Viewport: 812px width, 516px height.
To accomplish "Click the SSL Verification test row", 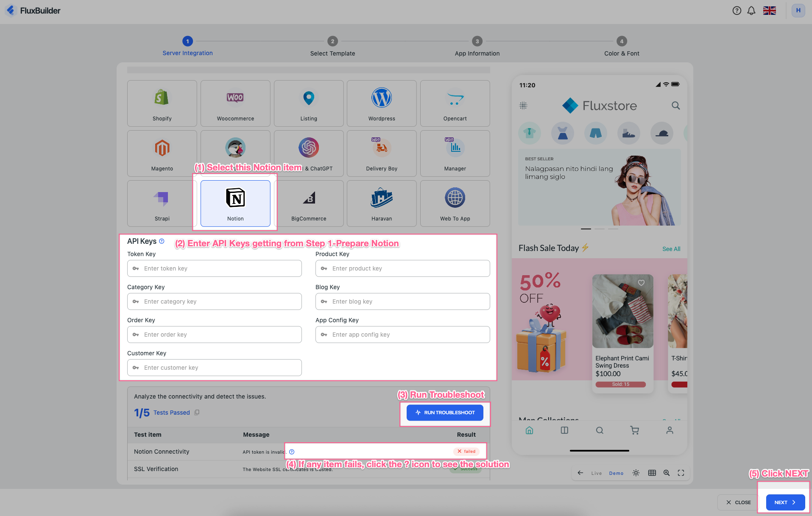I will click(x=309, y=469).
